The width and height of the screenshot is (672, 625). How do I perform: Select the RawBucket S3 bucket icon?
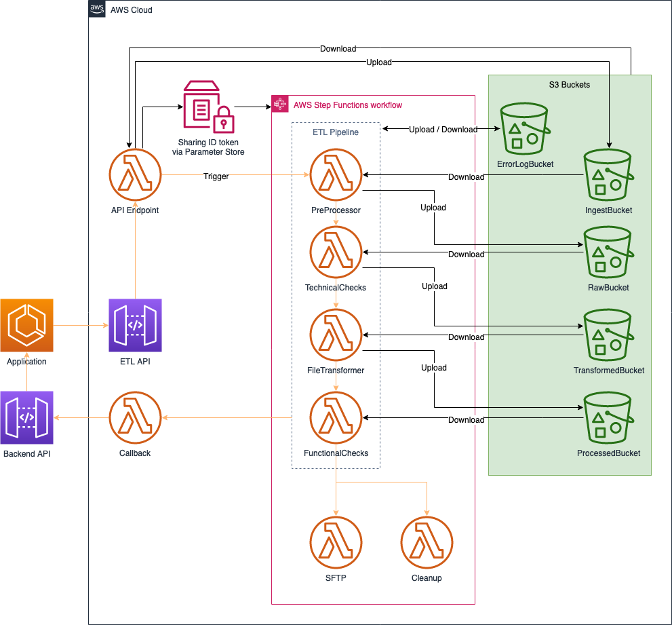tap(607, 252)
